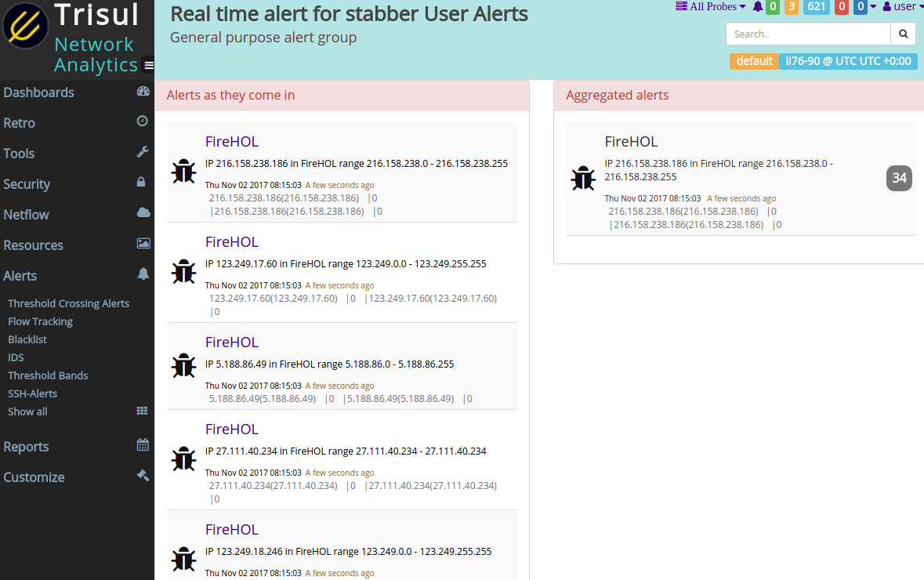This screenshot has width=924, height=580.
Task: Click the green 0 alert badge
Action: pyautogui.click(x=773, y=7)
